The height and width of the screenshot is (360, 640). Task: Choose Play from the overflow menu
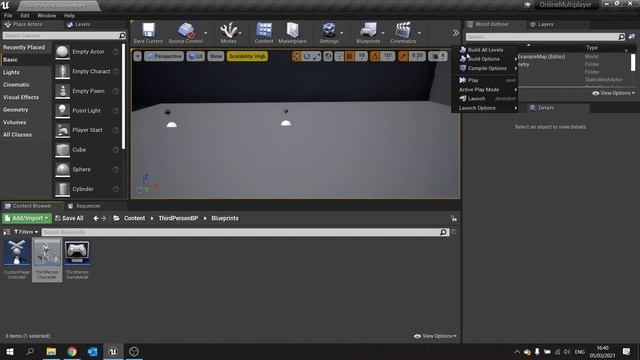485,80
